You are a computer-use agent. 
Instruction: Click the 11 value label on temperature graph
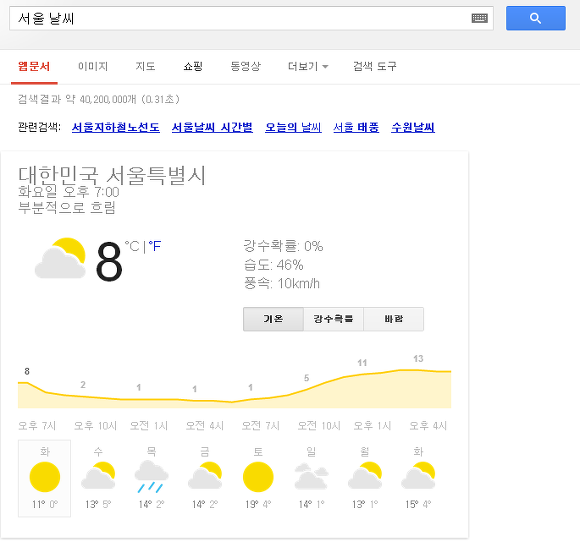coord(362,363)
